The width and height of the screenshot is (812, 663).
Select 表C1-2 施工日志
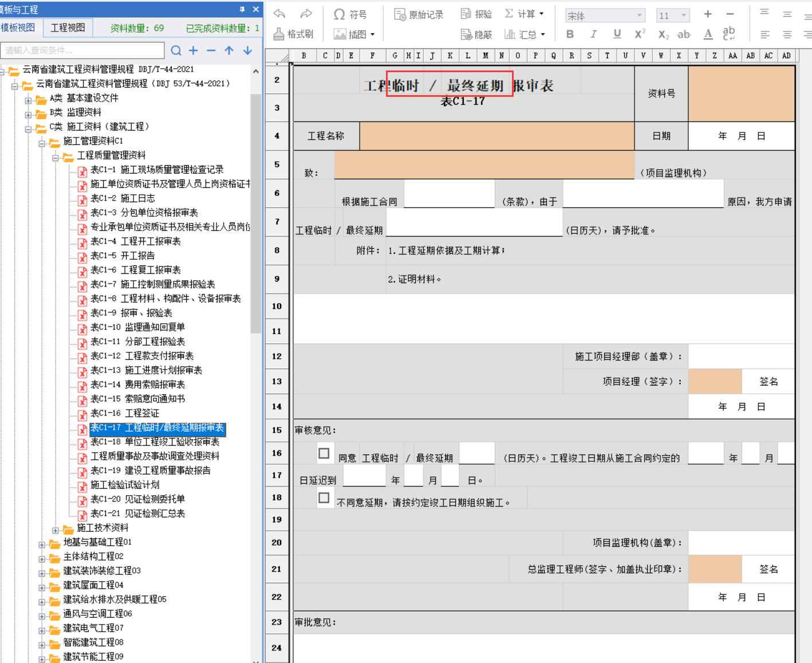pyautogui.click(x=123, y=198)
